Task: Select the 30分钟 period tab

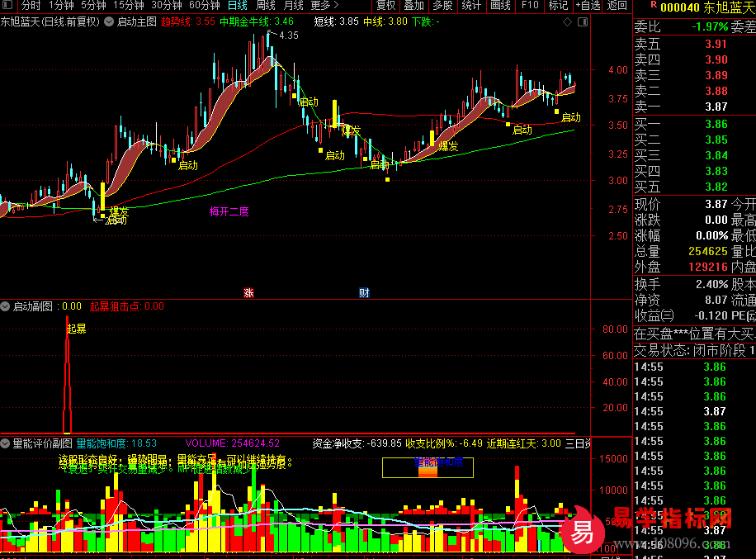Action: point(167,6)
